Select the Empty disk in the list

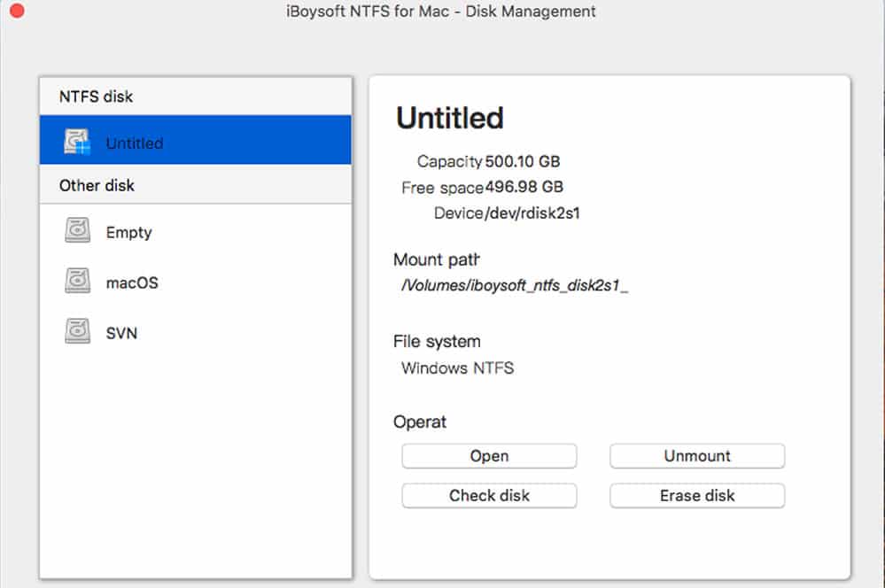point(195,231)
